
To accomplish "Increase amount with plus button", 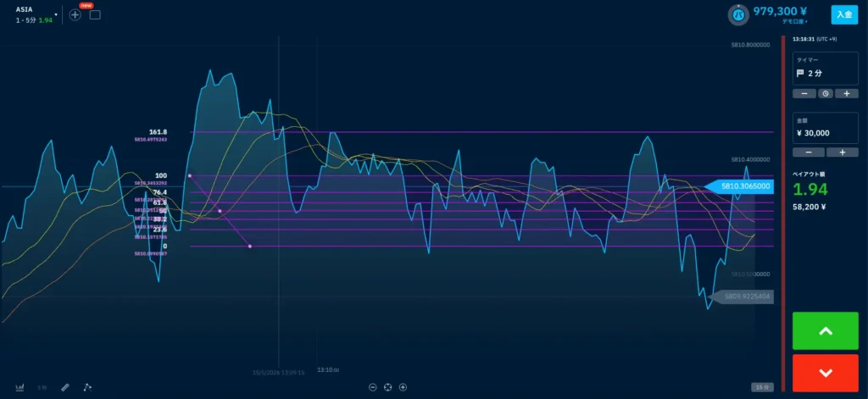I will 843,152.
